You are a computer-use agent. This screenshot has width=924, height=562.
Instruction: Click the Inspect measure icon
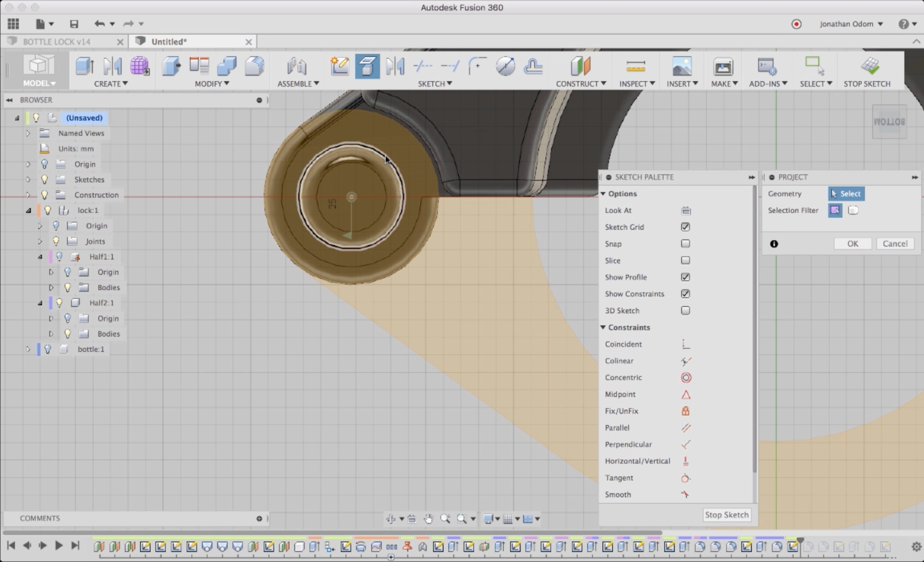(x=635, y=66)
